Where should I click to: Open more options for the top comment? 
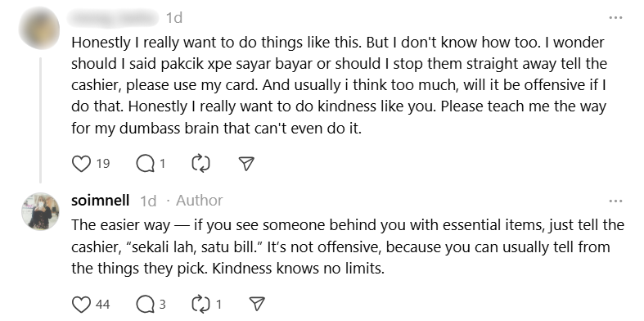(615, 18)
